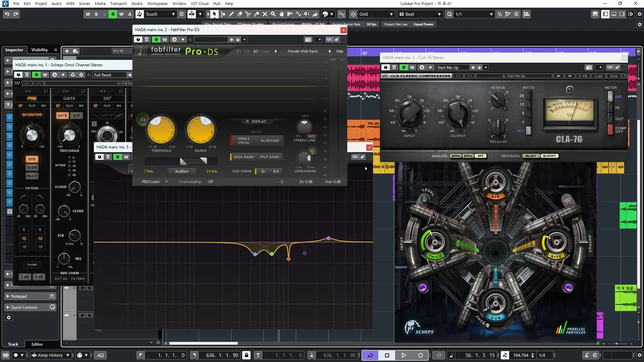Viewport: 644px width, 362px height.
Task: Select the Mute X tool
Action: [x=265, y=14]
